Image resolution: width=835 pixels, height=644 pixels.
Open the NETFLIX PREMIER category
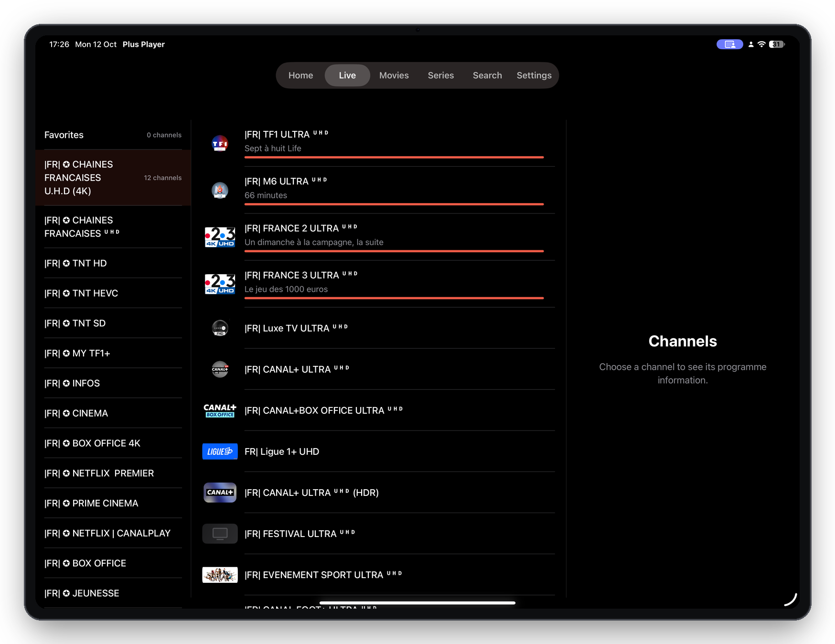point(113,473)
